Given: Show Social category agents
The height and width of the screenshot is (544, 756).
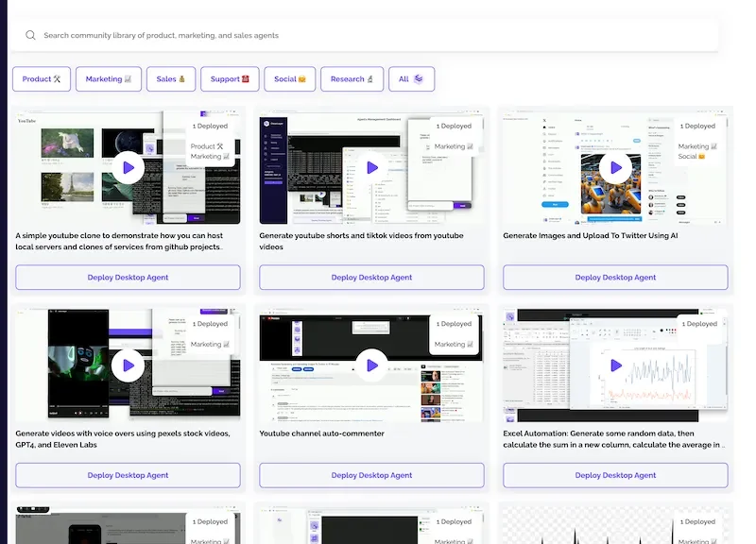Looking at the screenshot, I should click(x=290, y=79).
